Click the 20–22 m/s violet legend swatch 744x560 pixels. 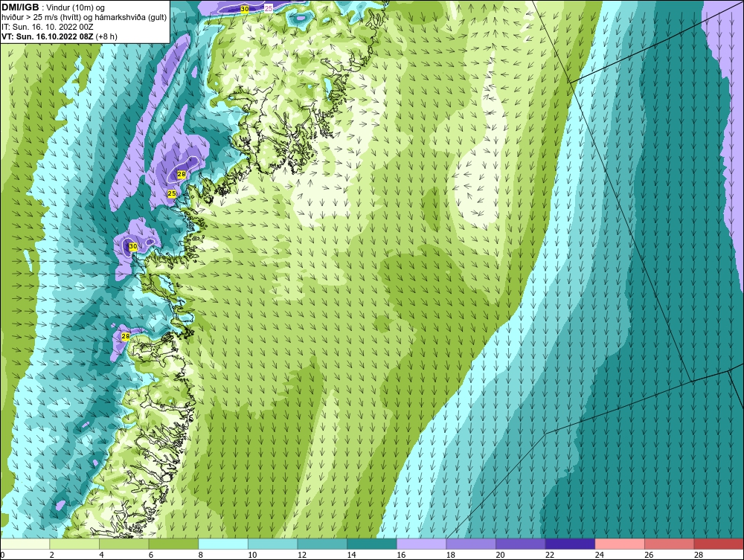(521, 544)
